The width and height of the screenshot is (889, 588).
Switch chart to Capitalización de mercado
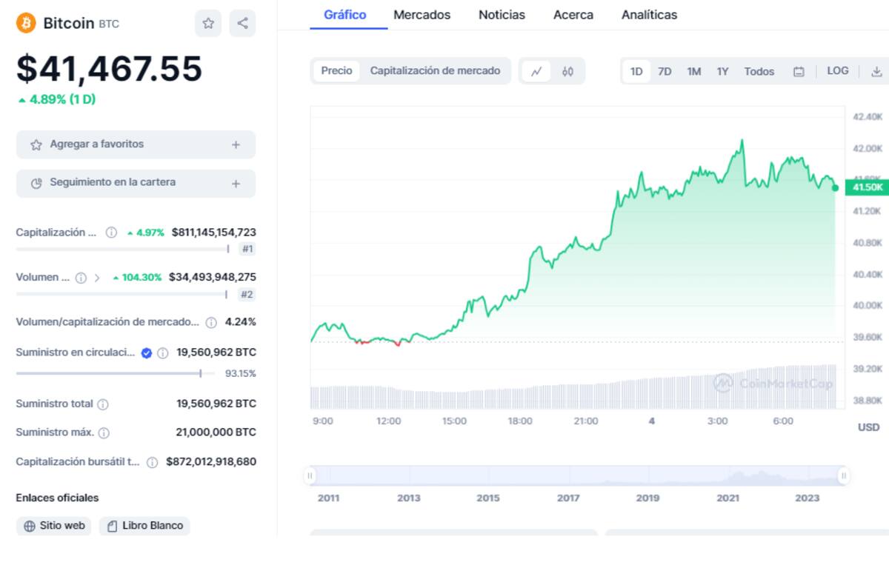(x=435, y=71)
